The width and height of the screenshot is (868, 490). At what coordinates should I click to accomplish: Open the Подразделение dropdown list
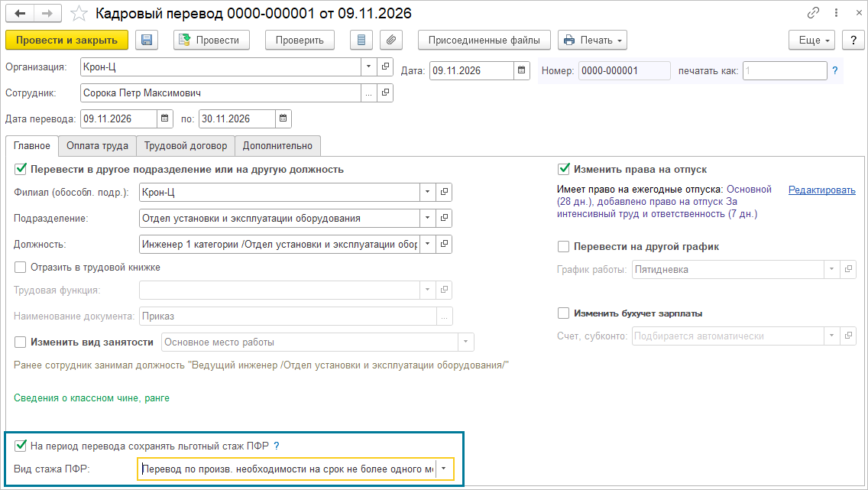click(x=427, y=218)
